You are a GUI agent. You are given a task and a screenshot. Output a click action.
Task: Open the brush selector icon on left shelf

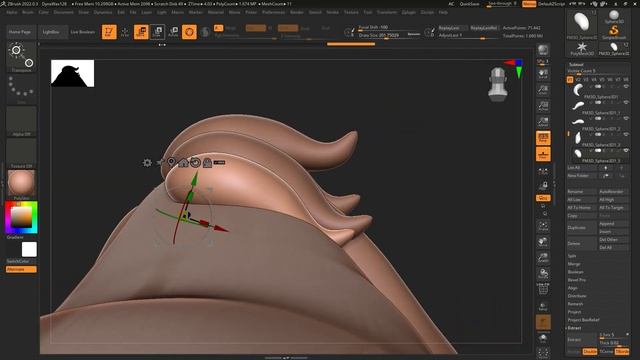click(21, 57)
